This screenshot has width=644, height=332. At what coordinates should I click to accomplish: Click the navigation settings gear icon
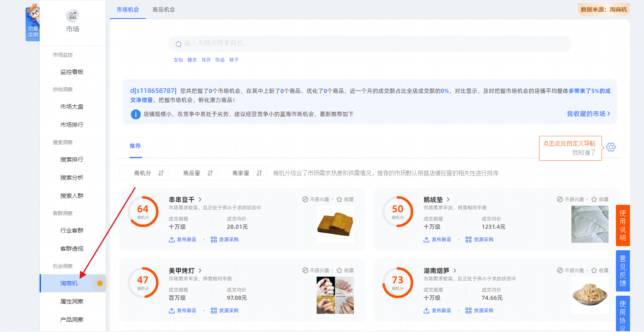(x=611, y=147)
